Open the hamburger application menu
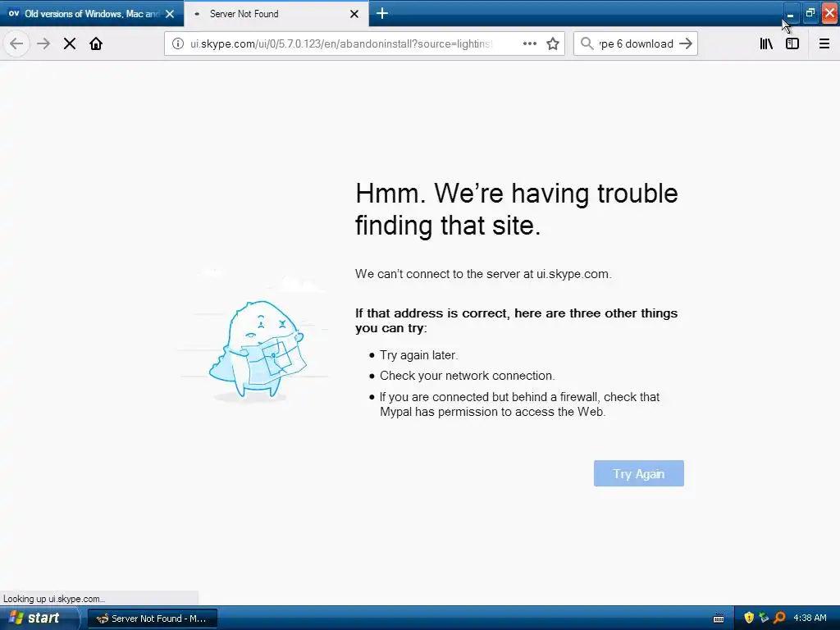 [x=824, y=44]
